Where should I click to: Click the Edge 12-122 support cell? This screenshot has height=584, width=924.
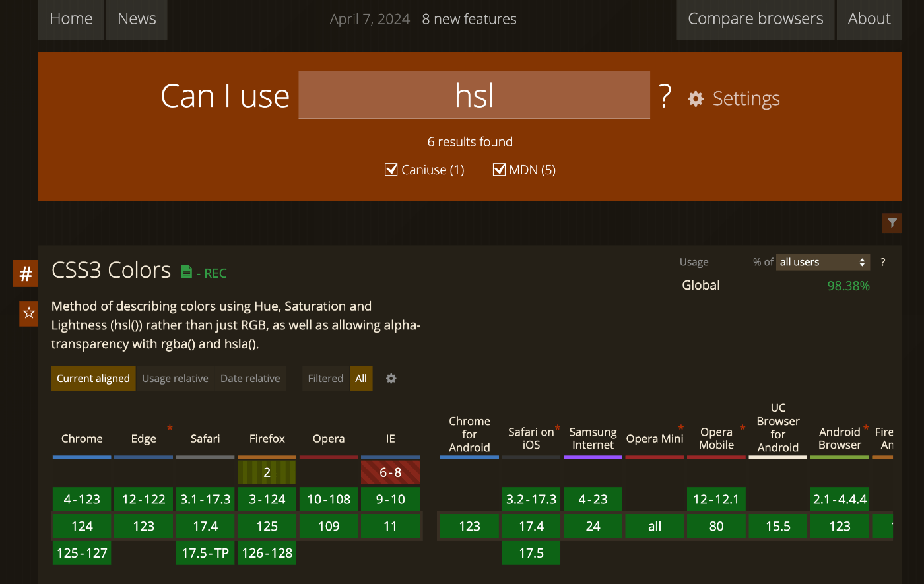click(x=143, y=500)
